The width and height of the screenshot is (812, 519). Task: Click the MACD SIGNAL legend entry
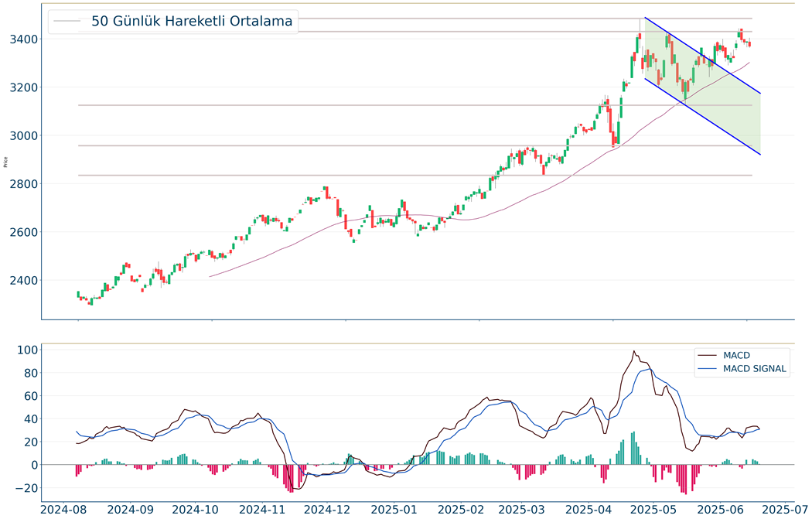755,369
